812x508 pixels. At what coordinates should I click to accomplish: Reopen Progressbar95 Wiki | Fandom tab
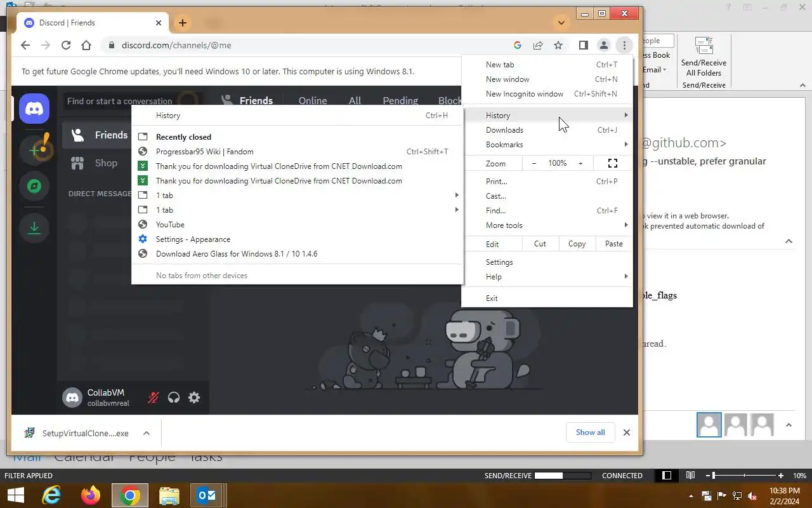pos(297,152)
